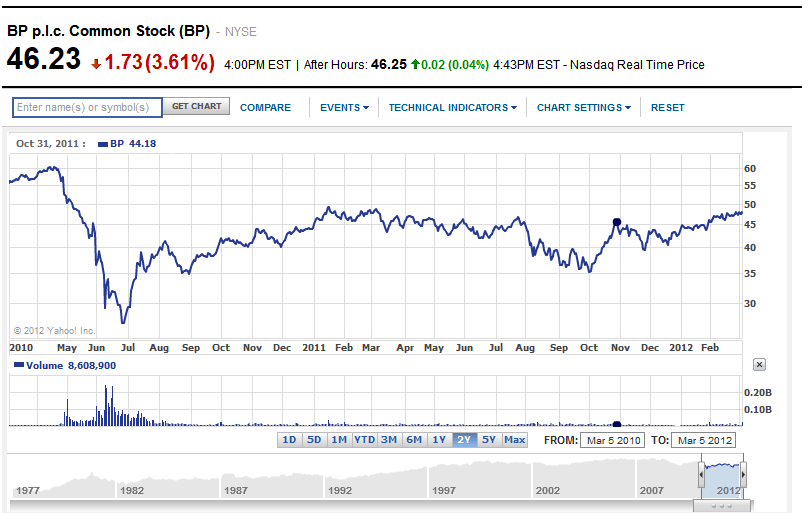Open the CHART SETTINGS dropdown
The image size is (805, 513).
click(584, 108)
